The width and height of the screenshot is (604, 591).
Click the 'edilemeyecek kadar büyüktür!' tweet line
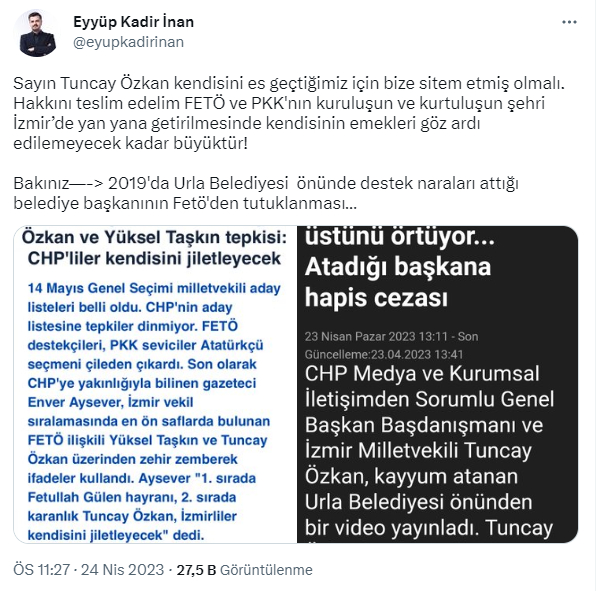pyautogui.click(x=130, y=143)
